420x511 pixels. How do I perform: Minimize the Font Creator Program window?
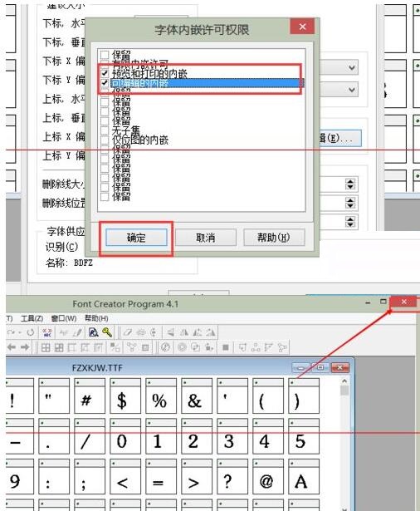tap(368, 302)
